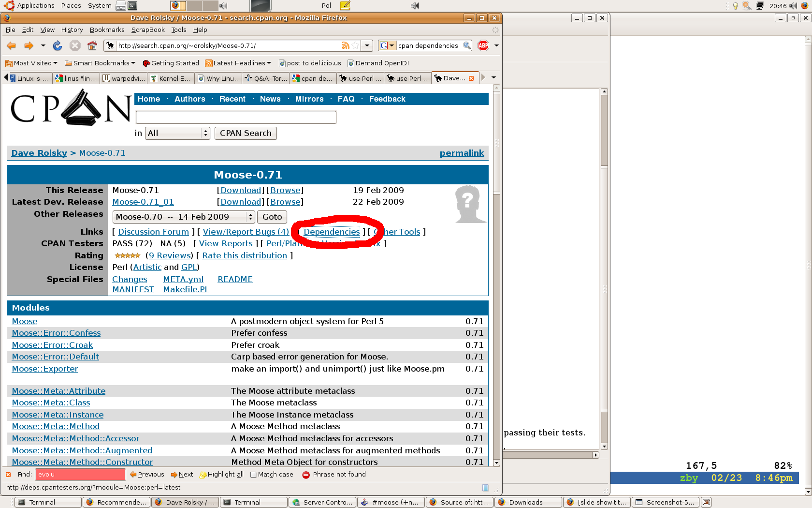
Task: Switch to the 'Kernel E...' tab
Action: click(x=170, y=78)
